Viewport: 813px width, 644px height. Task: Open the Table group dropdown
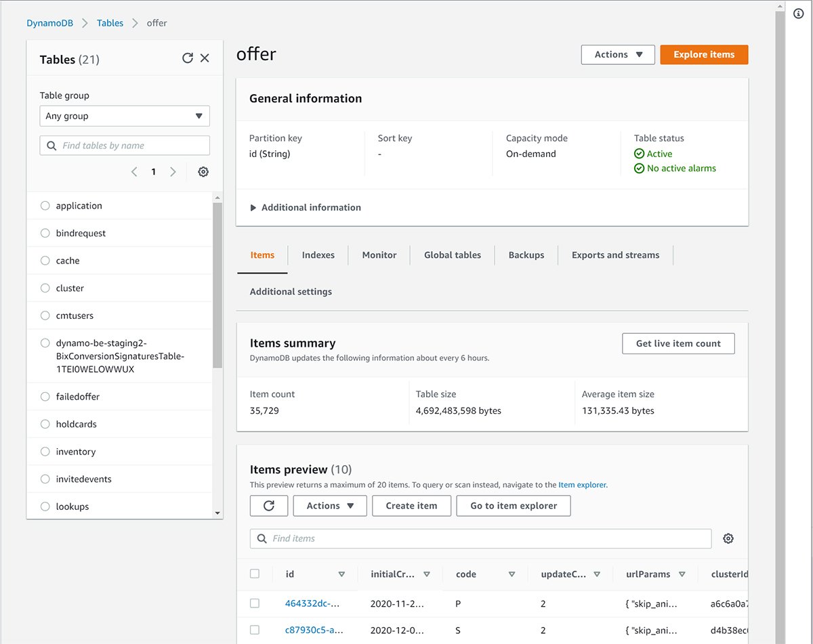tap(125, 116)
